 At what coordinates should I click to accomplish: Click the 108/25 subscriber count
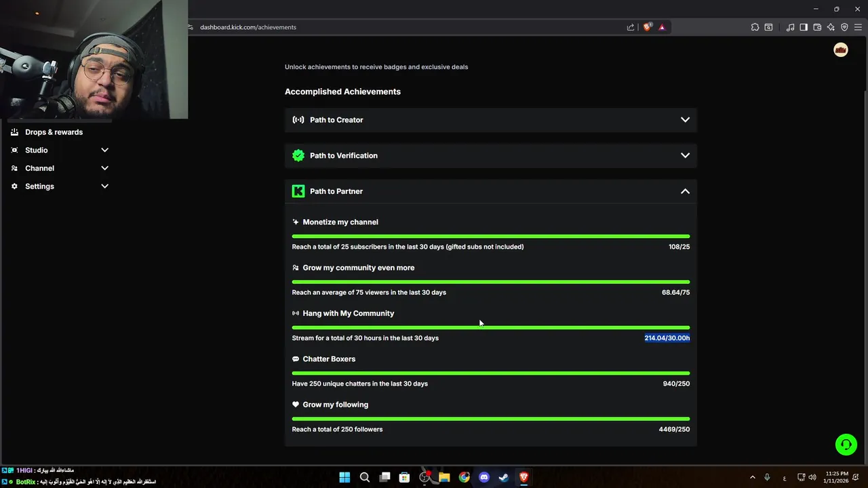679,247
